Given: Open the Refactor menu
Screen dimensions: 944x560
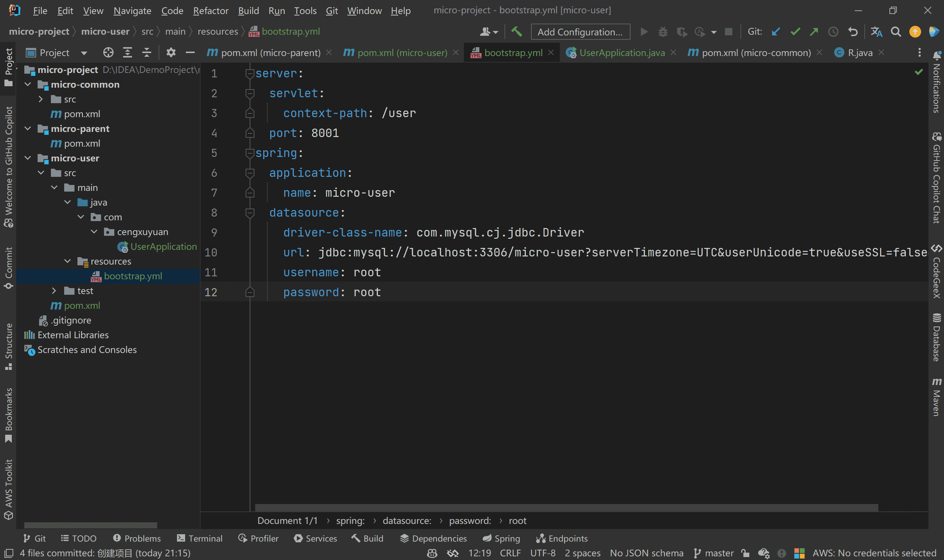Looking at the screenshot, I should click(x=211, y=11).
